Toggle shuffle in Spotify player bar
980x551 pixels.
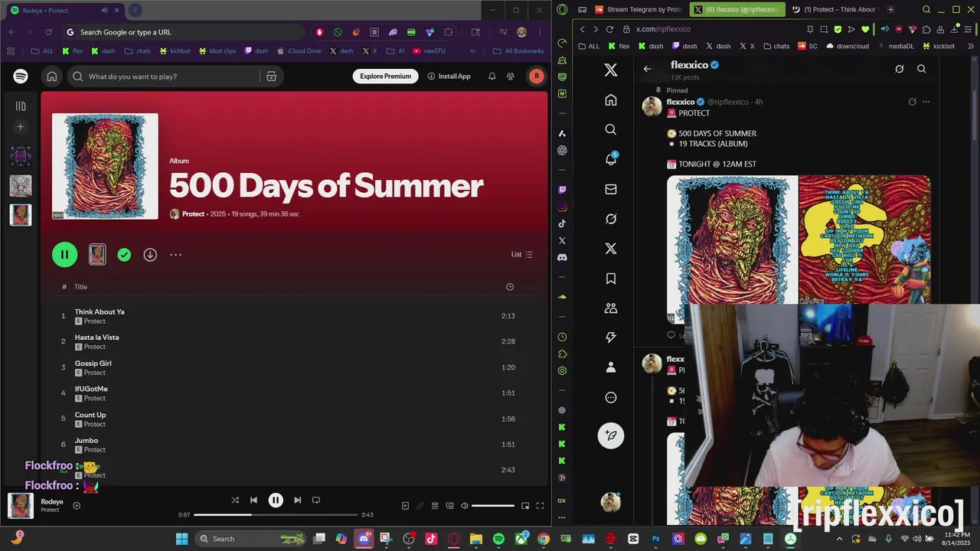click(x=235, y=500)
